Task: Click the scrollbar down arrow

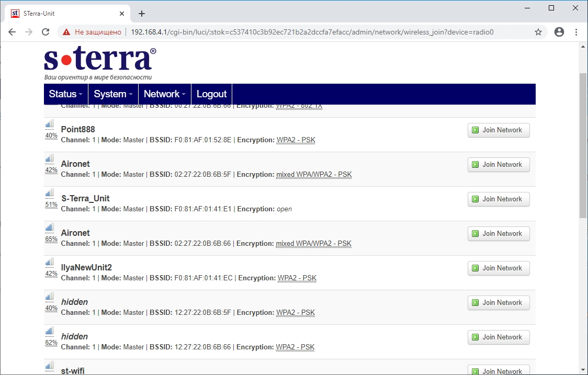Action: coord(583,370)
